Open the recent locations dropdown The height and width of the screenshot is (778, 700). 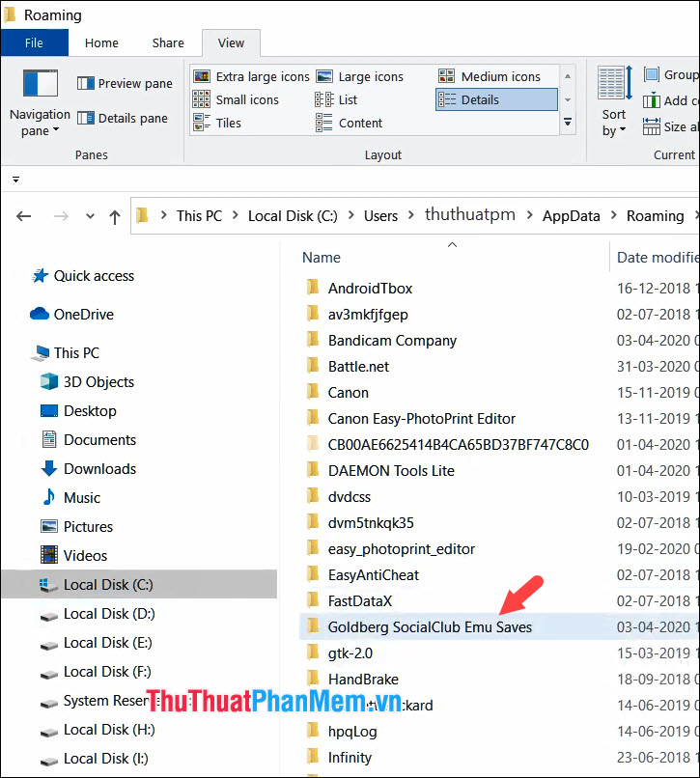[90, 216]
